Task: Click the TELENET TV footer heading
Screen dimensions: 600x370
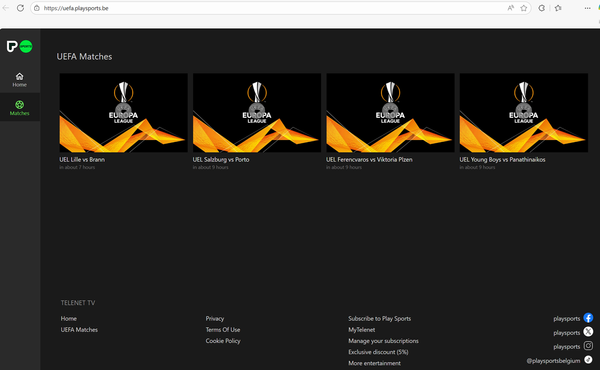Action: coord(78,303)
